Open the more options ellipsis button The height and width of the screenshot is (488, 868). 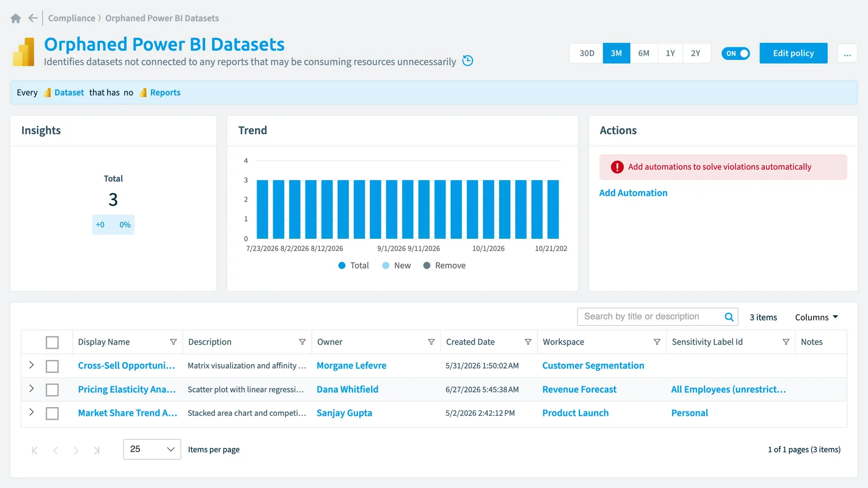(x=847, y=53)
